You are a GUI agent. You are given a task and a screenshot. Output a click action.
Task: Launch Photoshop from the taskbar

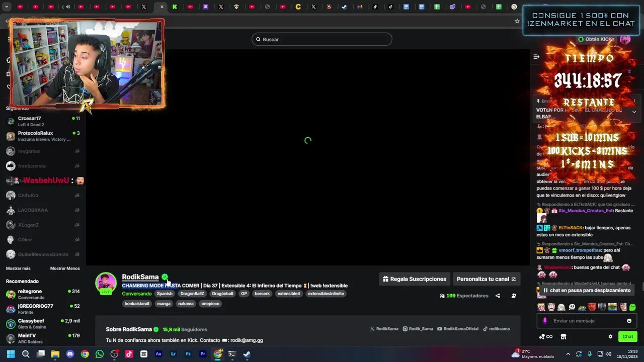click(188, 354)
